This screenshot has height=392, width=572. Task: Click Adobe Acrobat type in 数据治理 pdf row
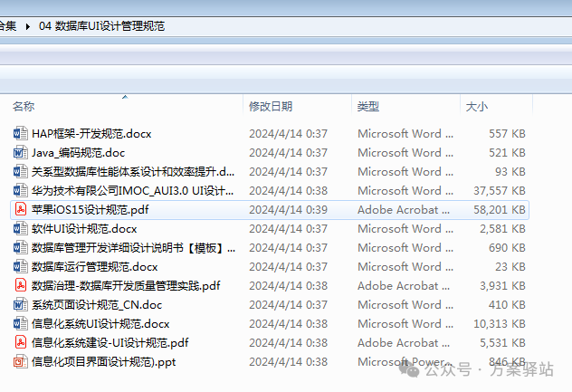[404, 286]
